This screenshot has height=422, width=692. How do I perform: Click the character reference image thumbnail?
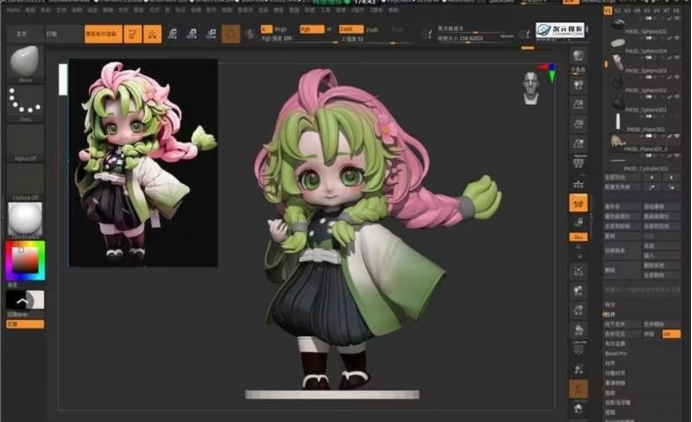point(143,162)
